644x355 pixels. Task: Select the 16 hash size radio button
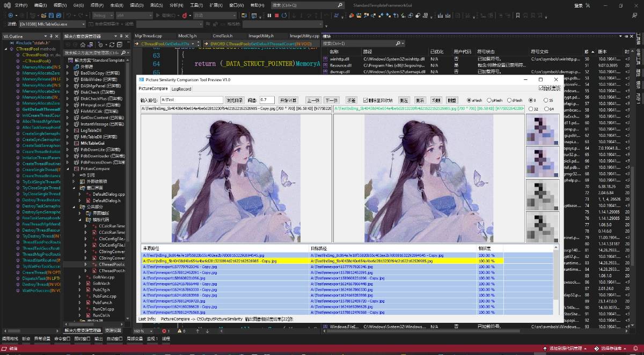[546, 100]
